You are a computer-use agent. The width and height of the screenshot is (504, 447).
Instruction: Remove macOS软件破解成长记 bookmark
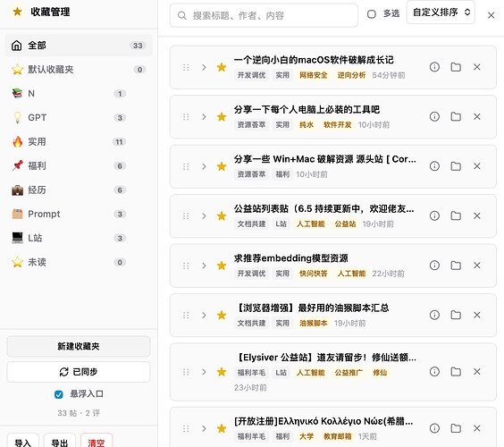(x=477, y=67)
